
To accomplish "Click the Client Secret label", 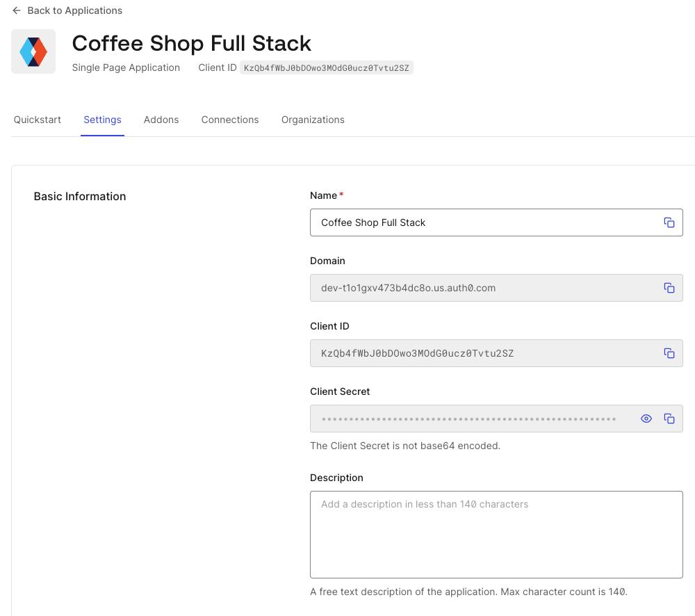I will point(340,391).
